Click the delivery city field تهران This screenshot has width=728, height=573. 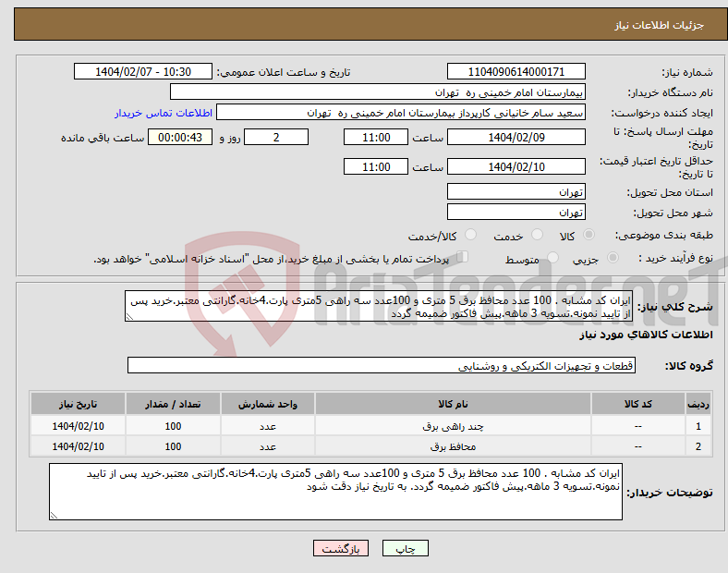point(516,212)
